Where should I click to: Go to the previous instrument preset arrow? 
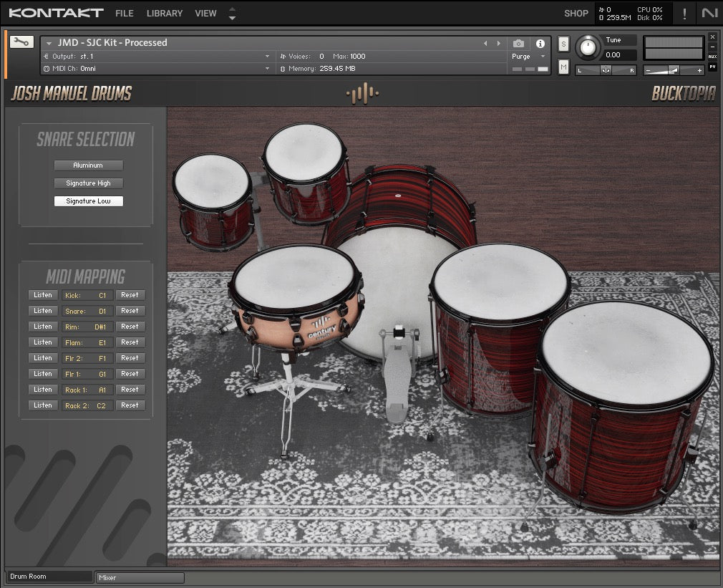click(485, 44)
